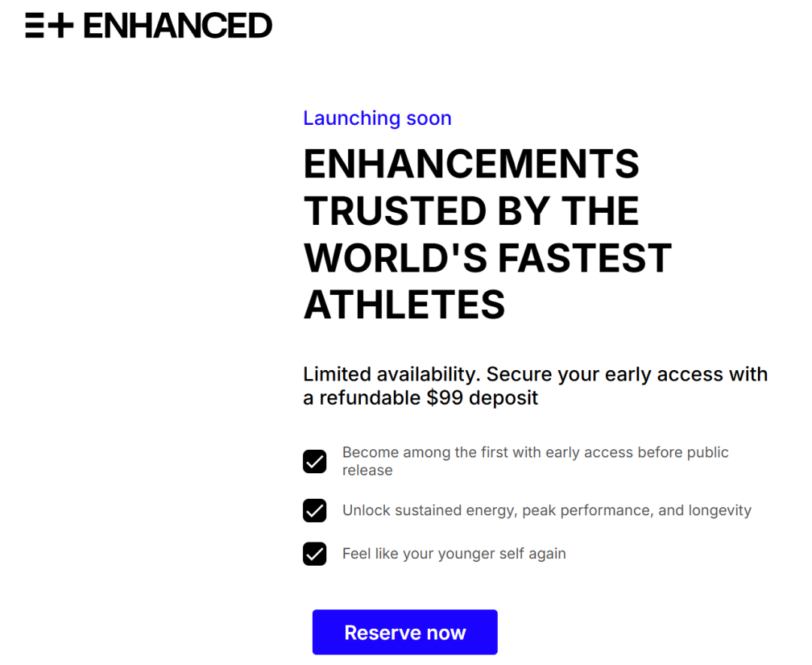The width and height of the screenshot is (812, 665).
Task: Click the ENHANCEMENTS headline word
Action: click(471, 164)
